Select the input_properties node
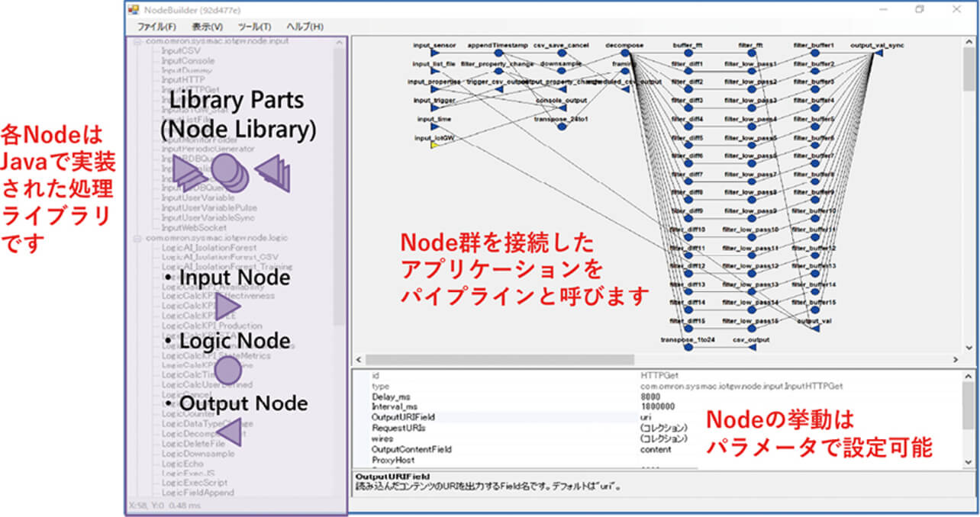The image size is (980, 517). tap(433, 89)
